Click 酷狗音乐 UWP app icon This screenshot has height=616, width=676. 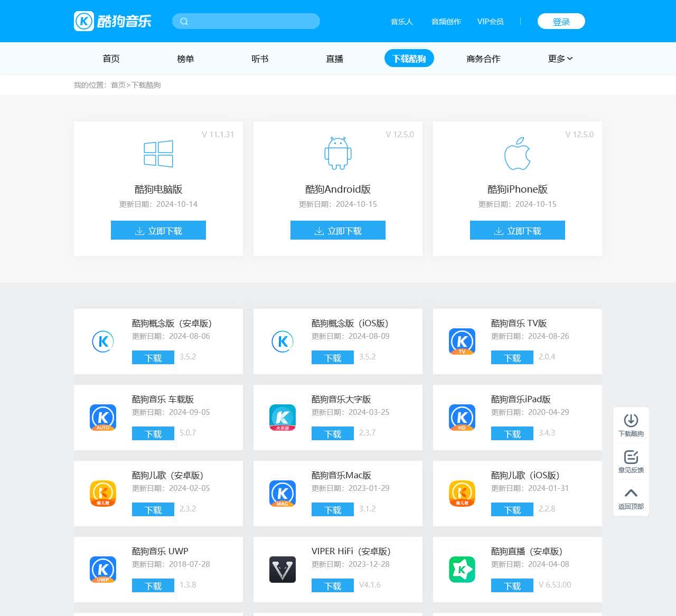click(103, 570)
